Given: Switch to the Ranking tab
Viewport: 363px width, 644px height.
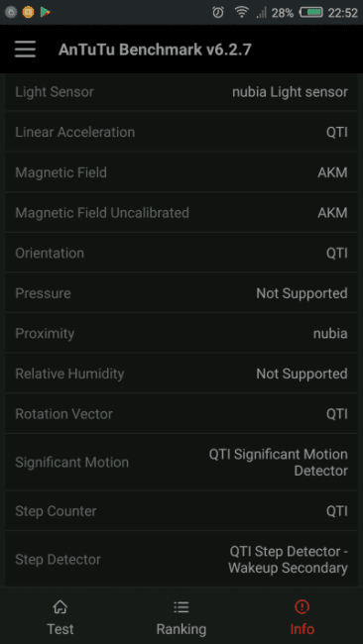Looking at the screenshot, I should [181, 617].
